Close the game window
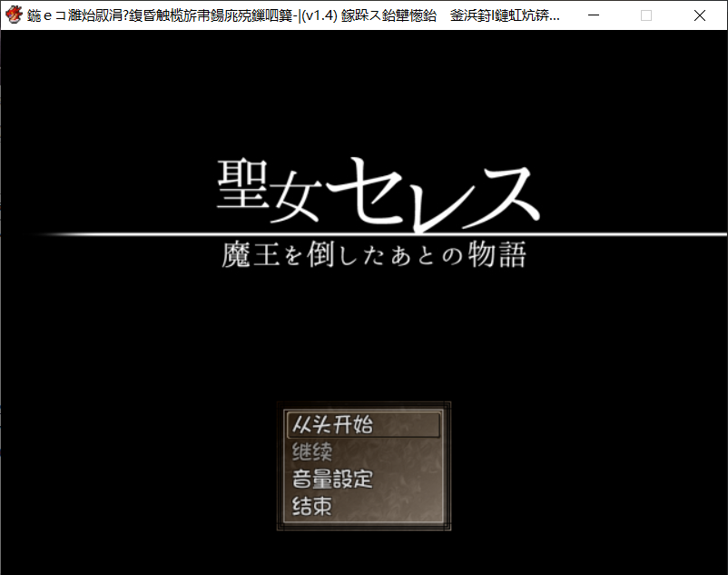 pos(700,15)
